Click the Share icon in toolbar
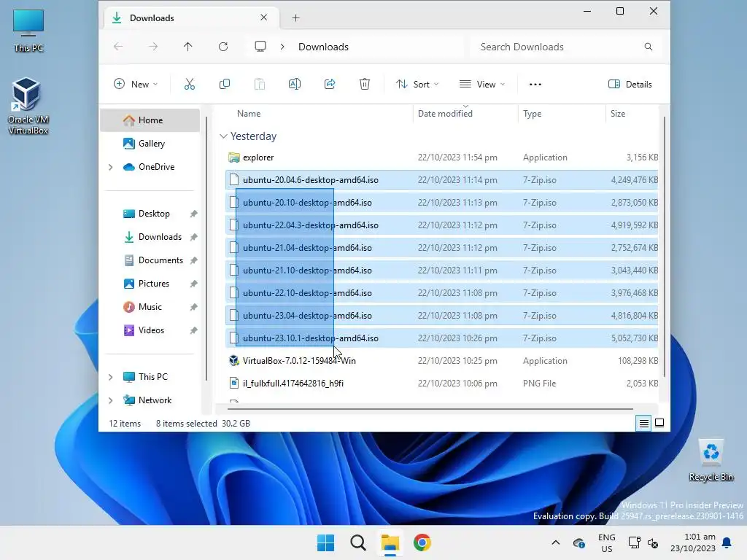 [x=330, y=85]
